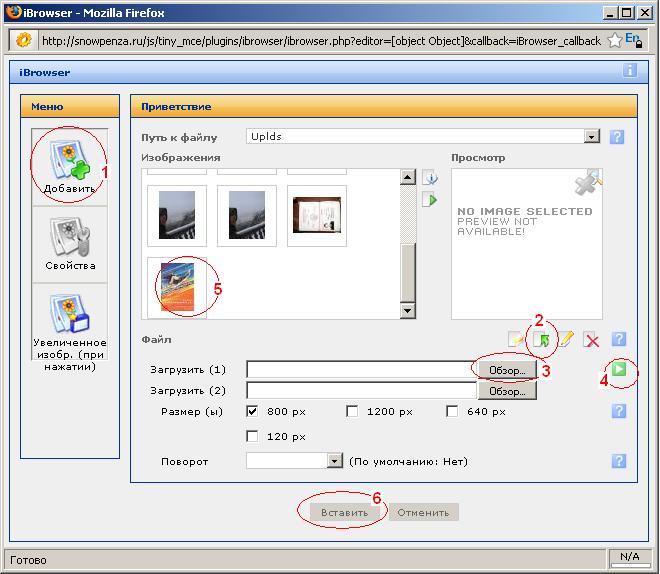
Task: Click the bookmark star in address bar
Action: [615, 40]
